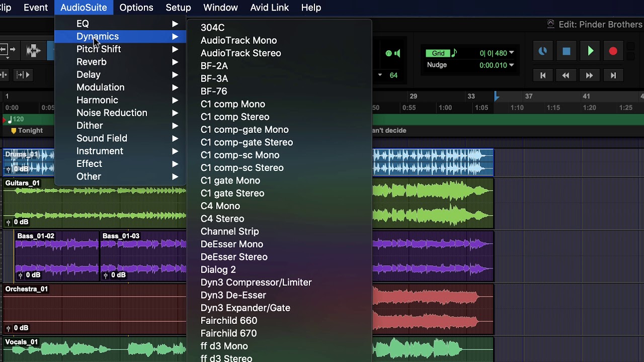Open the Options menu
Viewport: 644px width, 362px height.
click(x=136, y=8)
